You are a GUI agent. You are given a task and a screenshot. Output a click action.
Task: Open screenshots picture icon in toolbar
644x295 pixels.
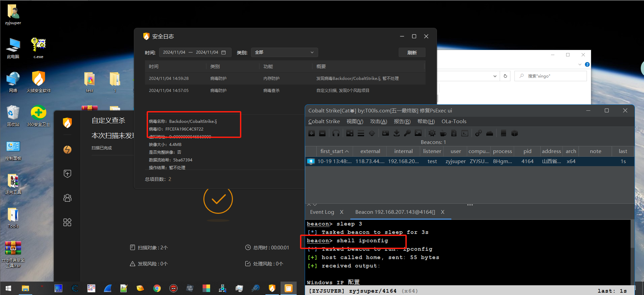[x=418, y=133]
